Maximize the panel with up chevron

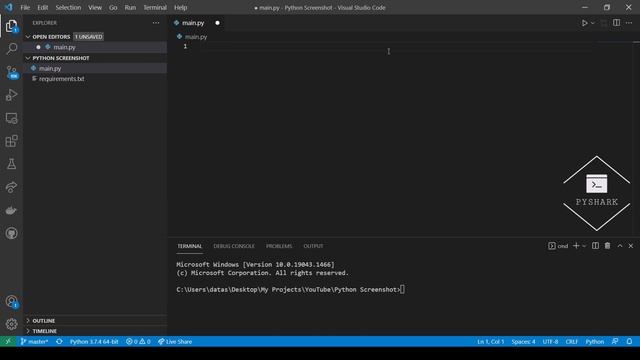[x=620, y=246]
